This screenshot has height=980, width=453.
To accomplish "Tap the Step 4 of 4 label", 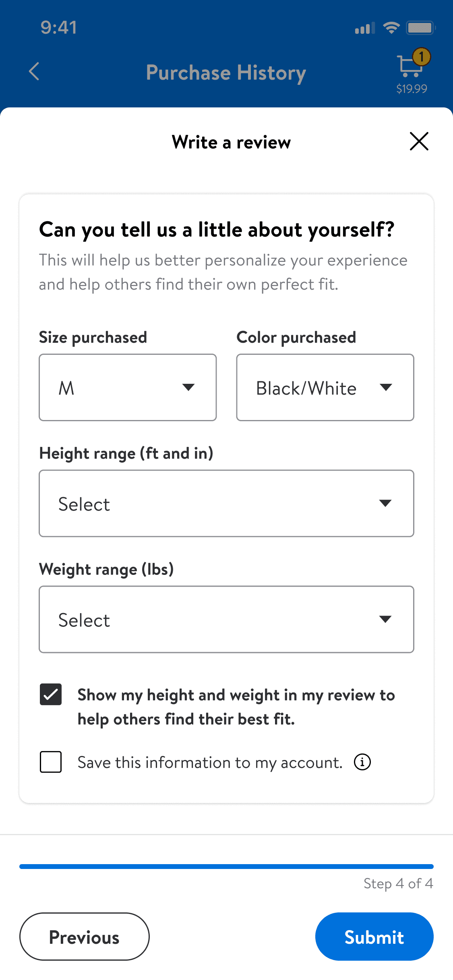I will point(398,883).
